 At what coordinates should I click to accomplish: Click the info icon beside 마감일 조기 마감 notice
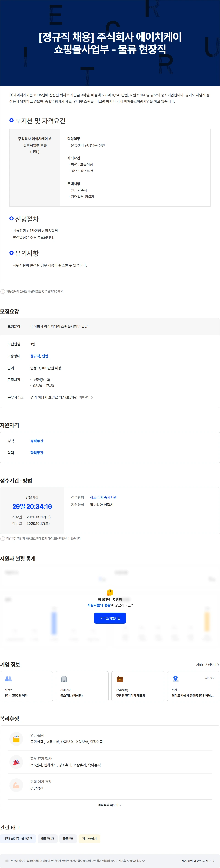point(3,538)
